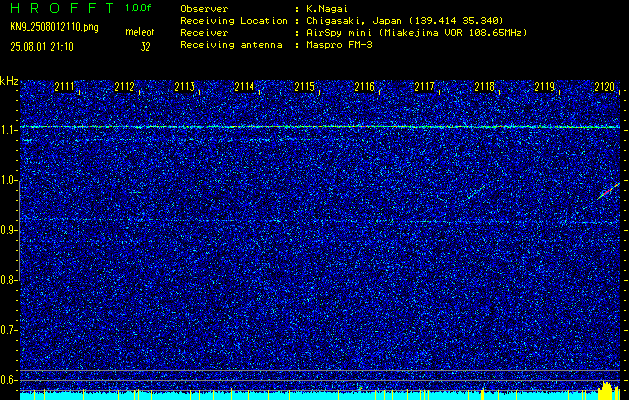Click the 2118 time marker
This screenshot has width=629, height=400.
485,87
